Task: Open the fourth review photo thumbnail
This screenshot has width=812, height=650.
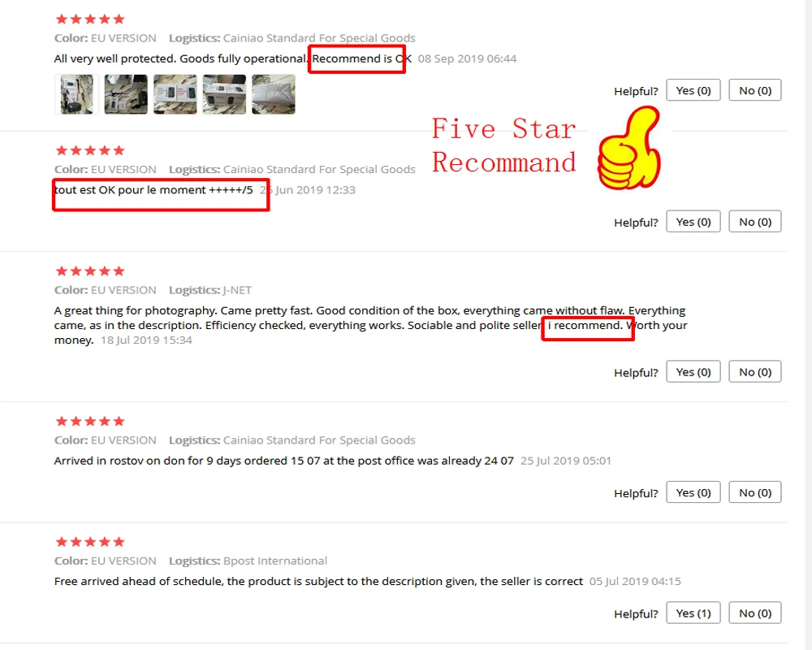Action: click(224, 94)
